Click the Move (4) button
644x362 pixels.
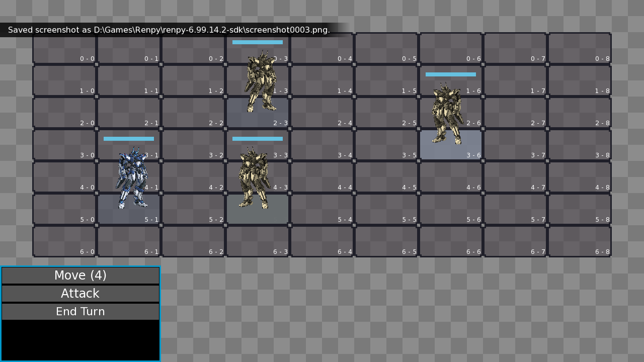pyautogui.click(x=80, y=276)
